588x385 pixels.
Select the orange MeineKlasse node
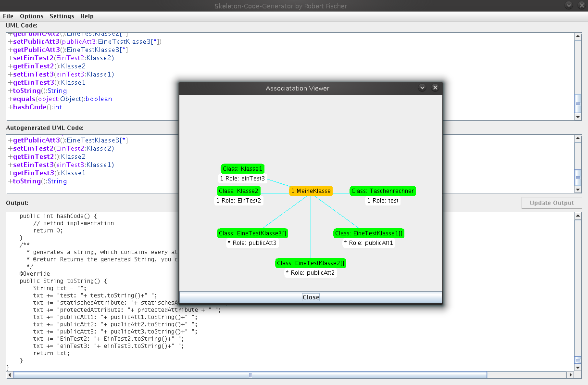coord(311,191)
